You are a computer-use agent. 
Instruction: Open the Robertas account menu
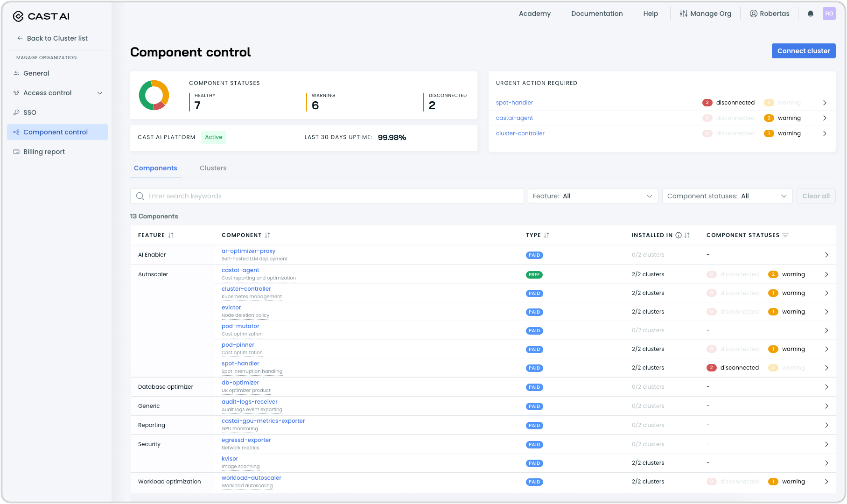[770, 14]
